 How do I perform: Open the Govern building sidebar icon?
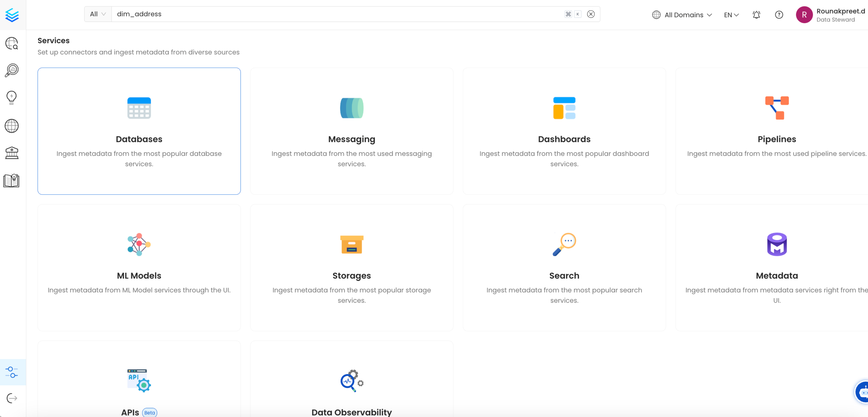pyautogui.click(x=12, y=153)
